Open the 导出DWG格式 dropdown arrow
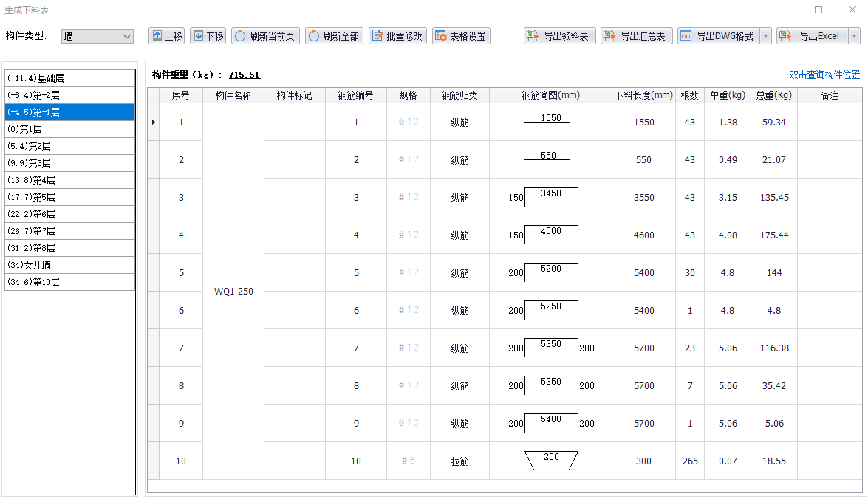Viewport: 868px width, 499px height. (x=765, y=36)
